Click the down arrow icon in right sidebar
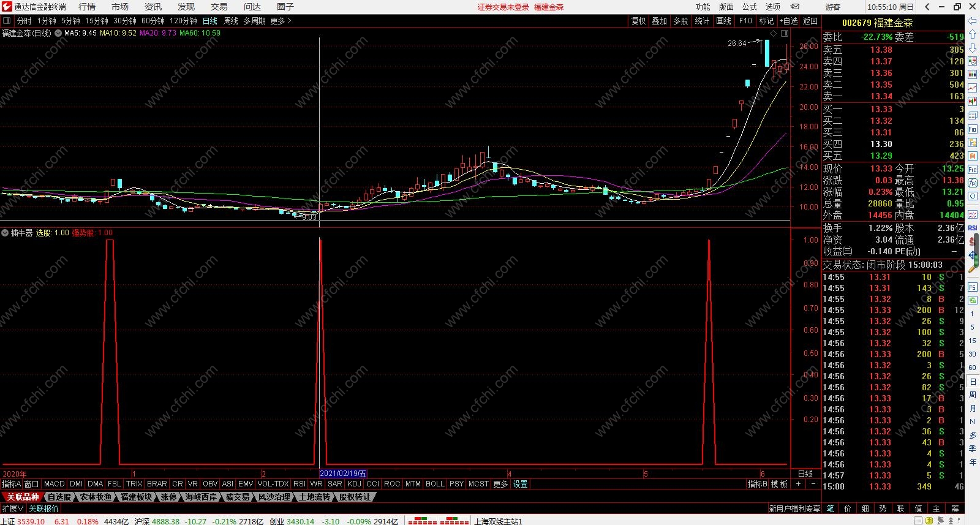This screenshot has height=525, width=980. click(972, 48)
